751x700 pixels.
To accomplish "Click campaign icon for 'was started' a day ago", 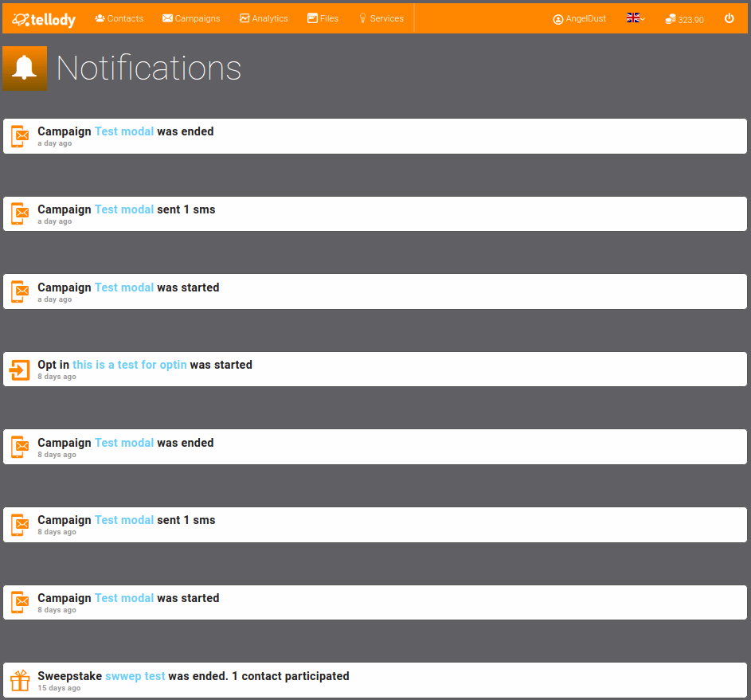I will click(20, 292).
